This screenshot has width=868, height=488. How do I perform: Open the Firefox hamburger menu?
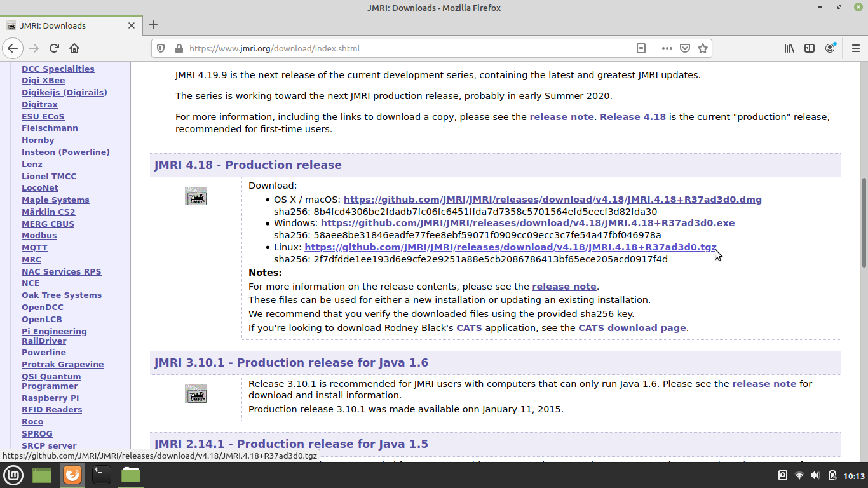point(855,48)
